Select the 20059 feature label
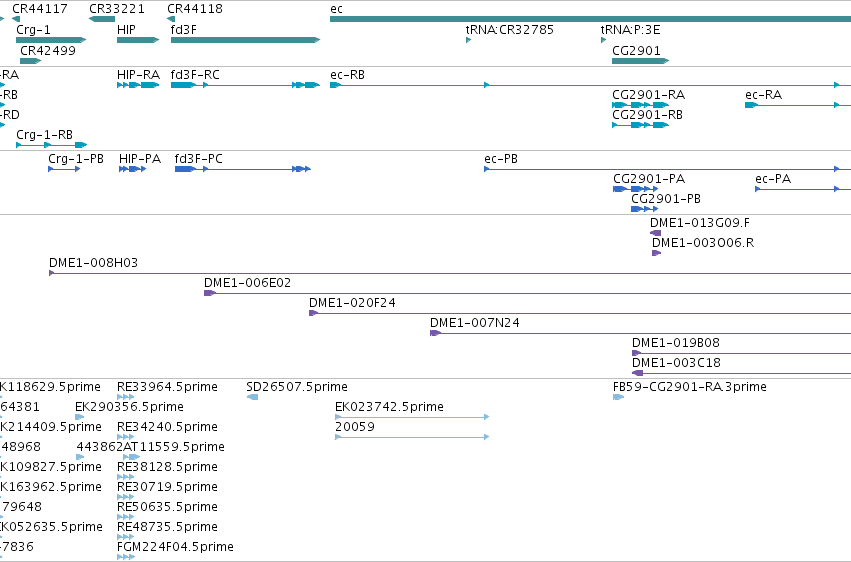 coord(354,427)
